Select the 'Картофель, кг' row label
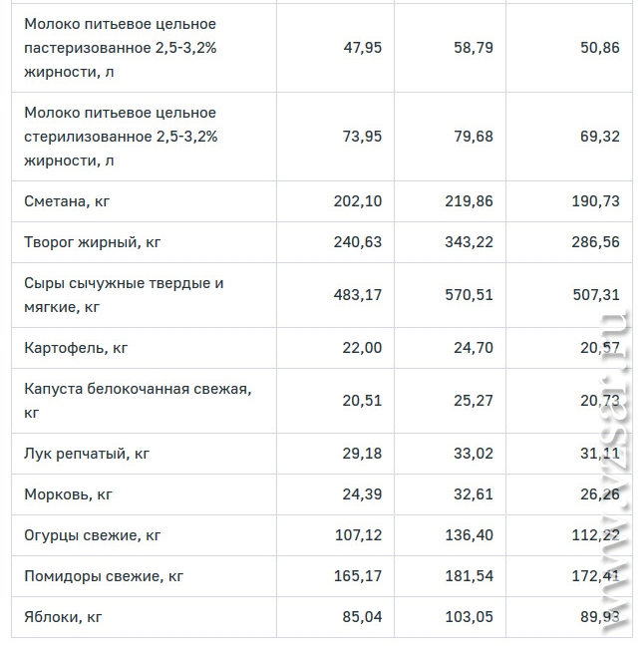 coord(76,348)
